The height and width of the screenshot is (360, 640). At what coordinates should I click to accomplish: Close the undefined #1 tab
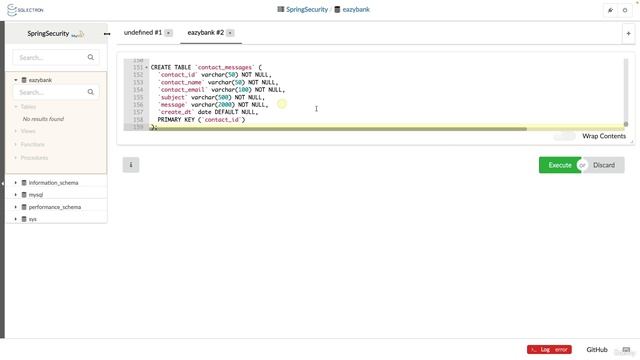[x=169, y=33]
